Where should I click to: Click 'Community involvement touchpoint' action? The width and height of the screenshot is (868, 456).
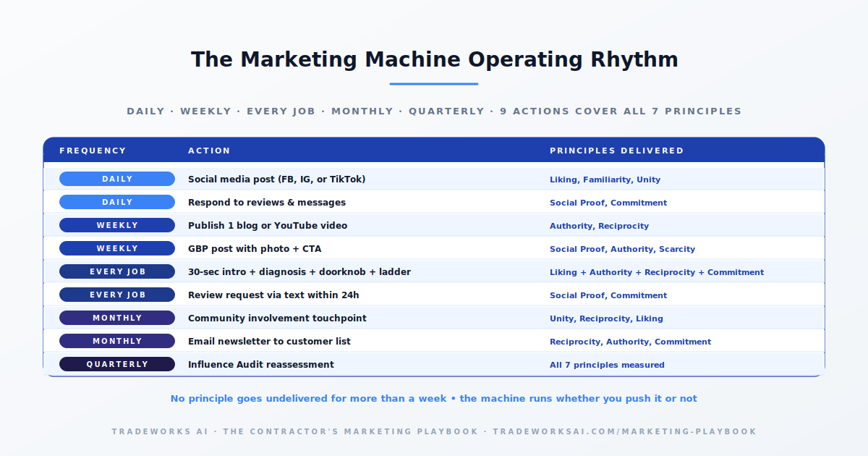(x=277, y=318)
